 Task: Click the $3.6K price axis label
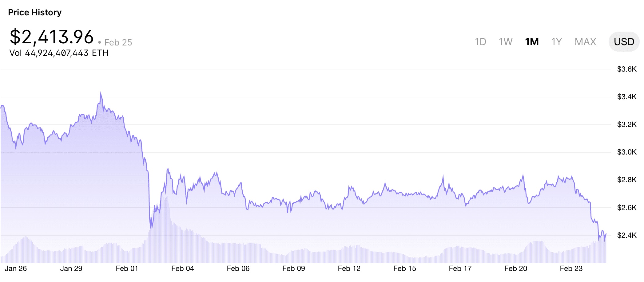pyautogui.click(x=627, y=69)
